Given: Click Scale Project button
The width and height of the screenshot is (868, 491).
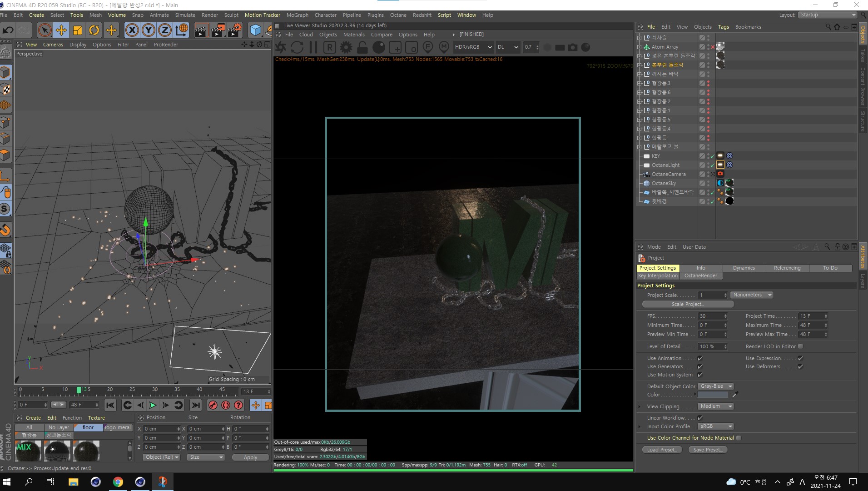Looking at the screenshot, I should [688, 304].
